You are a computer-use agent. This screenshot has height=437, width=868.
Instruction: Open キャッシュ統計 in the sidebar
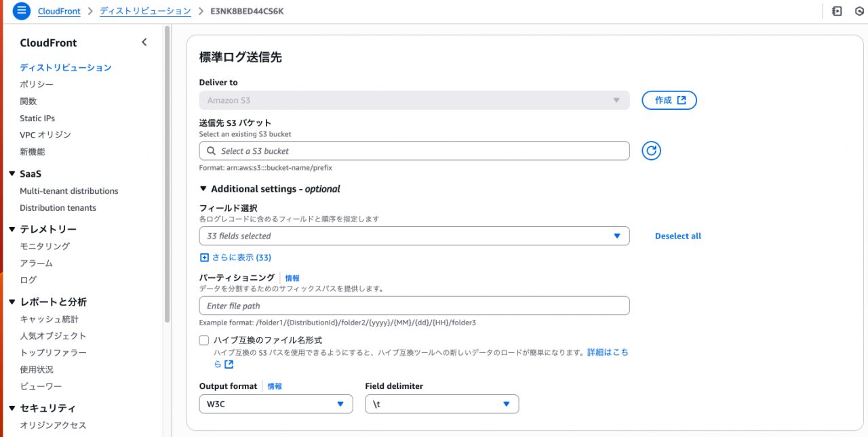click(50, 319)
